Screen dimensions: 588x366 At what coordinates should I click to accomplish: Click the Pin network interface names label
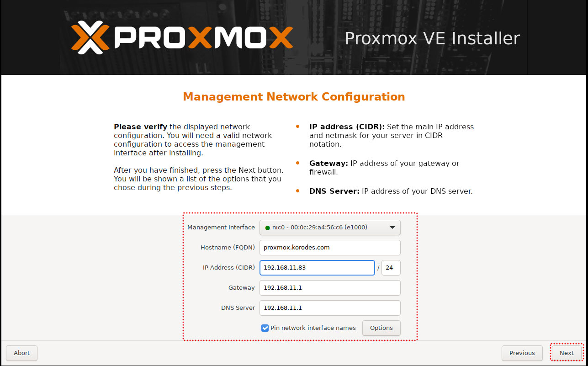pos(313,328)
